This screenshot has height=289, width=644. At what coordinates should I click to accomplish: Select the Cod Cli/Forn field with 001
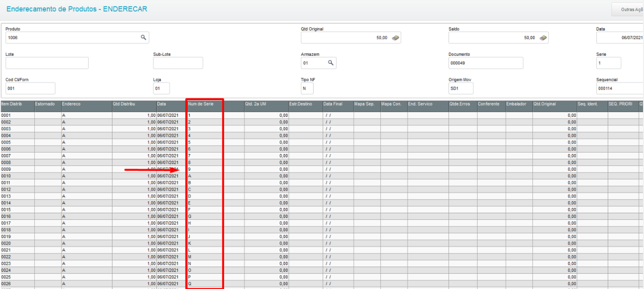tap(31, 88)
